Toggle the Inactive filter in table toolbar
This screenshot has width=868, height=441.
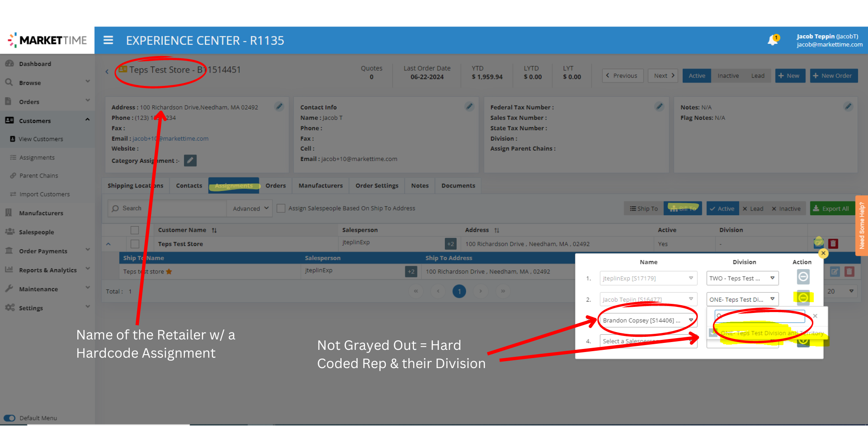[786, 208]
